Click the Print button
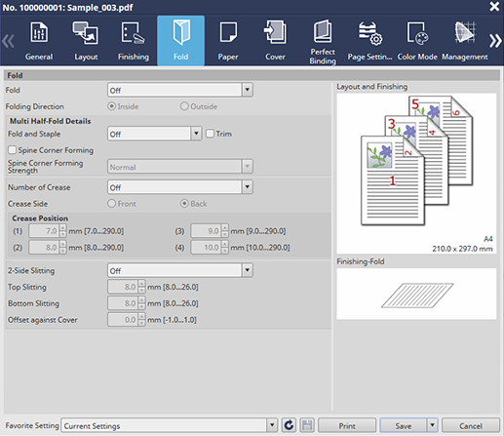This screenshot has width=504, height=436. pos(347,425)
